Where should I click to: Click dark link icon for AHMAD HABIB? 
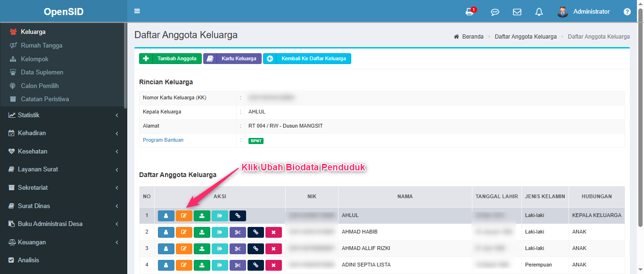coord(256,232)
